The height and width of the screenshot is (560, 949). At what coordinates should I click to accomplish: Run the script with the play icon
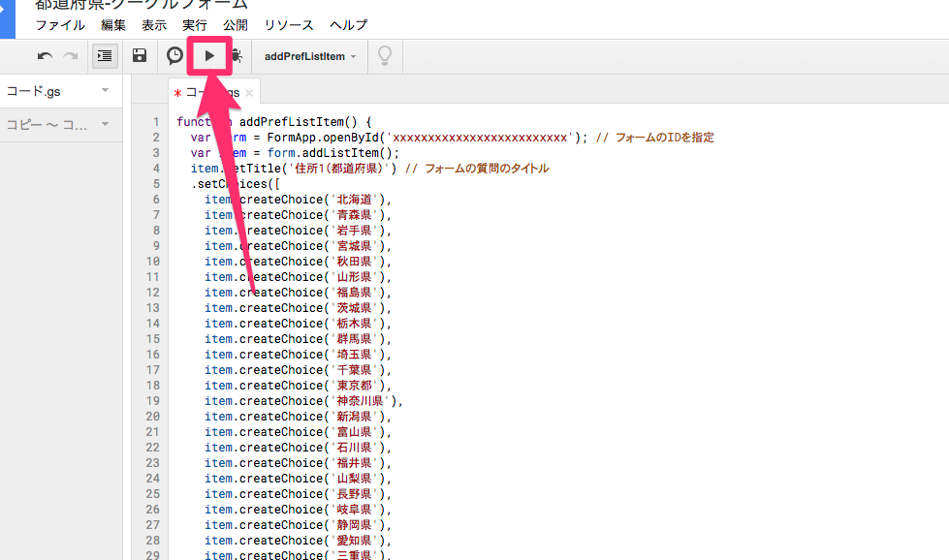(209, 56)
